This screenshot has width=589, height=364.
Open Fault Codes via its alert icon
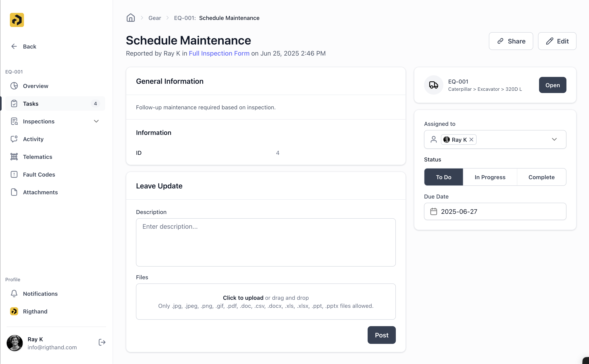tap(14, 174)
